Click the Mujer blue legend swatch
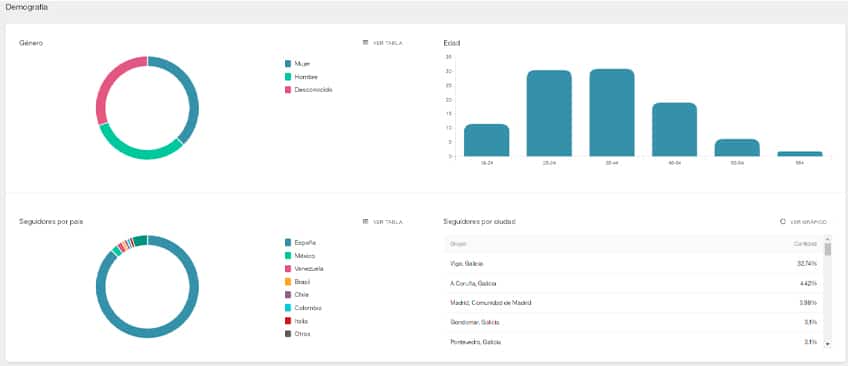The height and width of the screenshot is (366, 848). coord(288,64)
